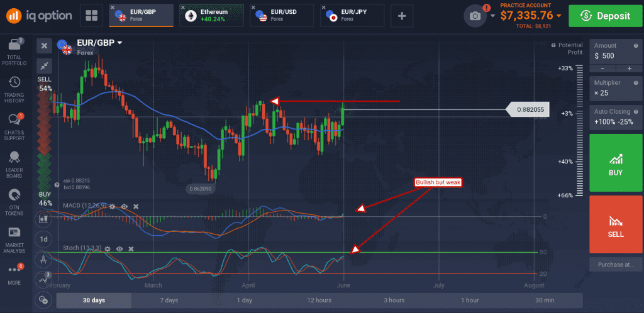Remove the MACD indicator
644x313 pixels.
136,206
